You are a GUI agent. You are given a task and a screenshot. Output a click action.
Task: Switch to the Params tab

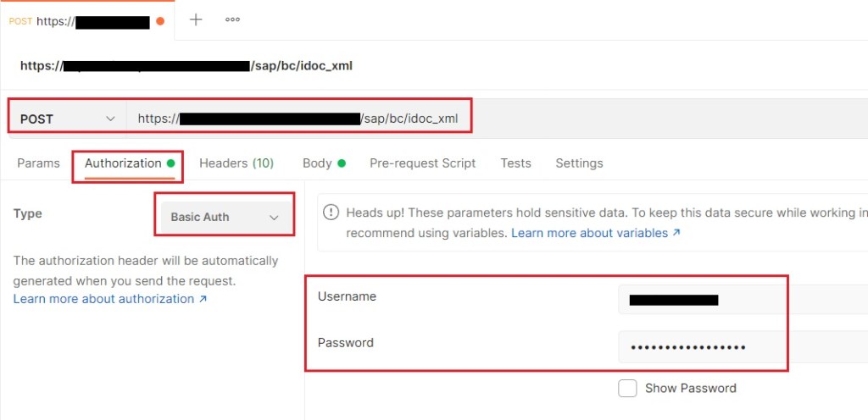click(38, 163)
